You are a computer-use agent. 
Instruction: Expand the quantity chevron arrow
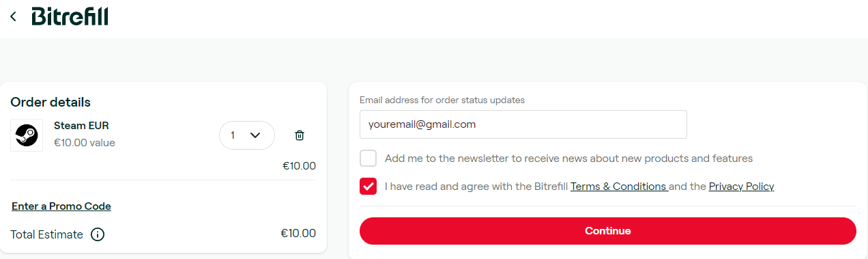(255, 135)
